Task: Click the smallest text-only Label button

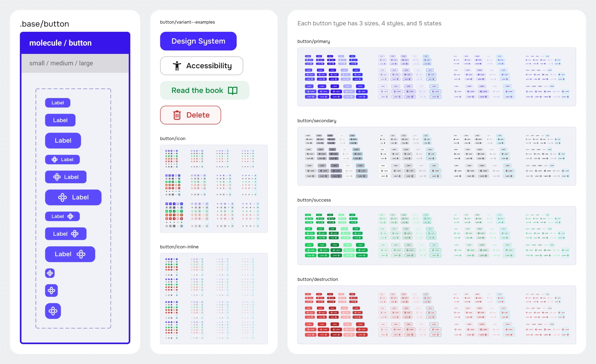Action: (x=58, y=103)
